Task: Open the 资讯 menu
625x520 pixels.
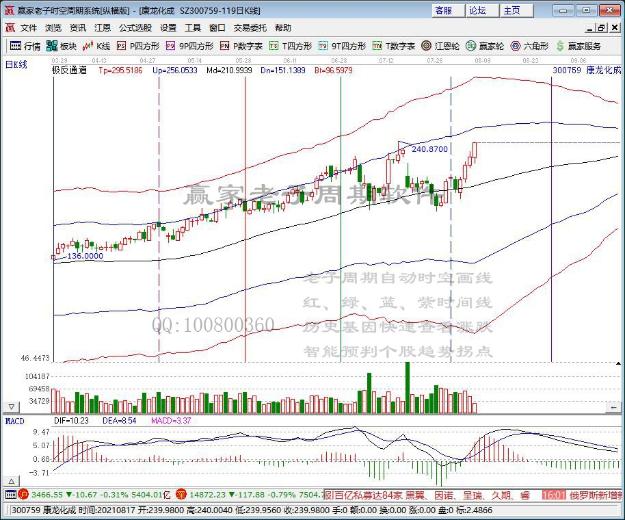Action: point(78,28)
